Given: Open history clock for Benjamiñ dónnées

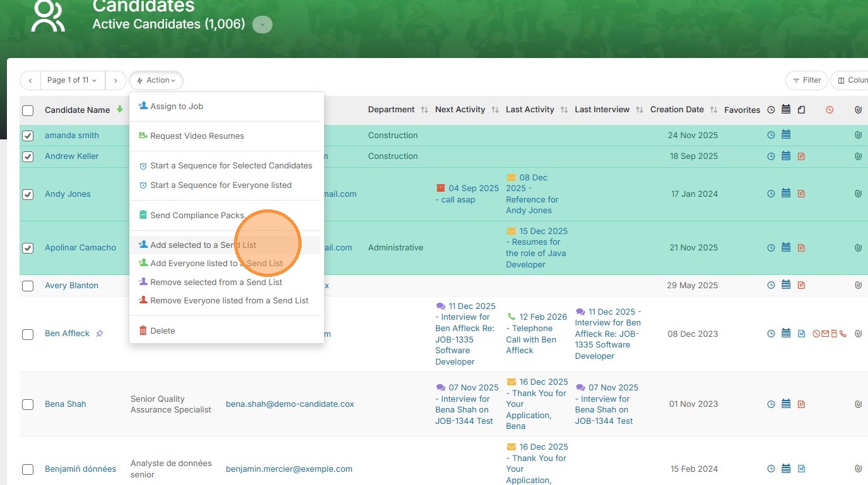Looking at the screenshot, I should [x=771, y=469].
